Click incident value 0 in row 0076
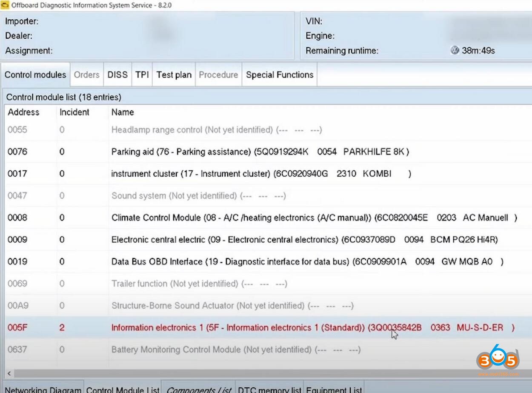The width and height of the screenshot is (532, 393). [x=62, y=152]
